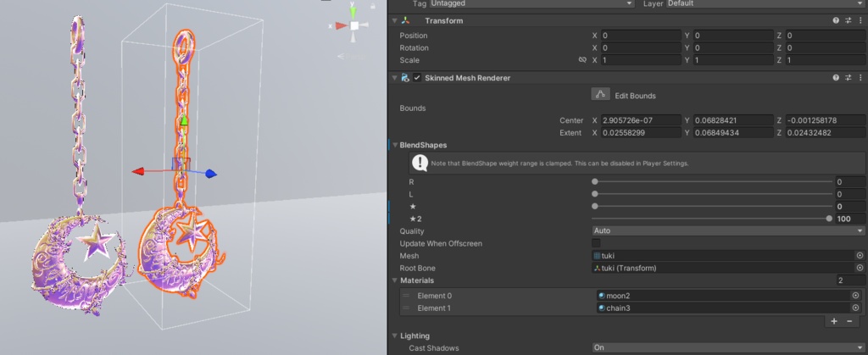Image resolution: width=868 pixels, height=355 pixels.
Task: Collapse the BlendShapes foldout
Action: click(395, 145)
